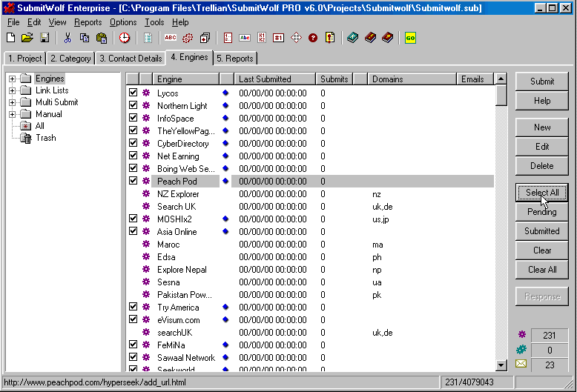Screen dimensions: 577x392
Task: Click the crosshair target toolbar icon
Action: (296, 38)
